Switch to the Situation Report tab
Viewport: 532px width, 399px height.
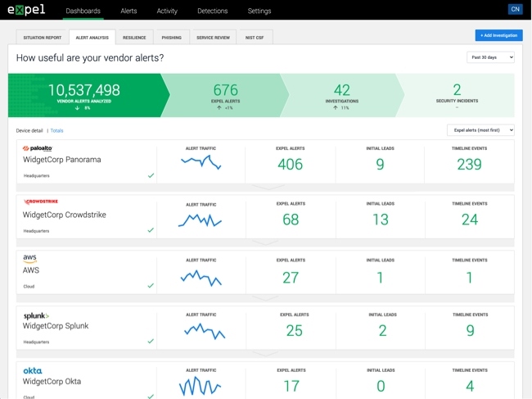tap(43, 38)
